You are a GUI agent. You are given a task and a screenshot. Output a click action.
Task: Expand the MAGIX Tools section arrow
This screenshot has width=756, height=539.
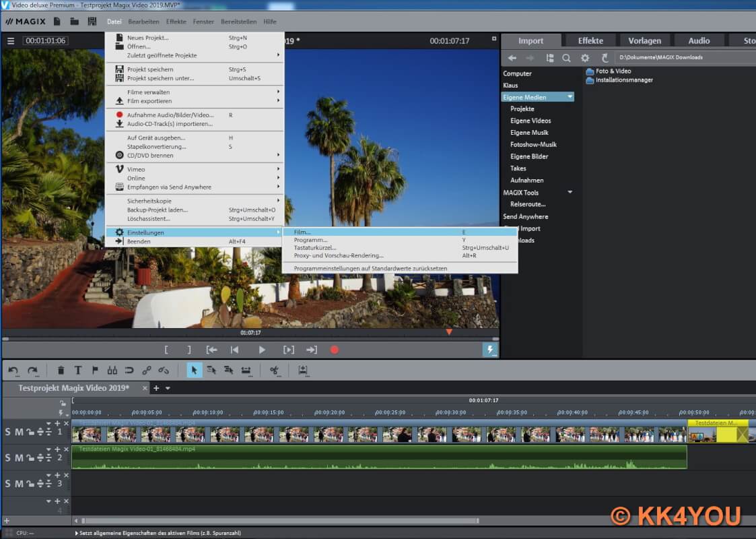570,193
